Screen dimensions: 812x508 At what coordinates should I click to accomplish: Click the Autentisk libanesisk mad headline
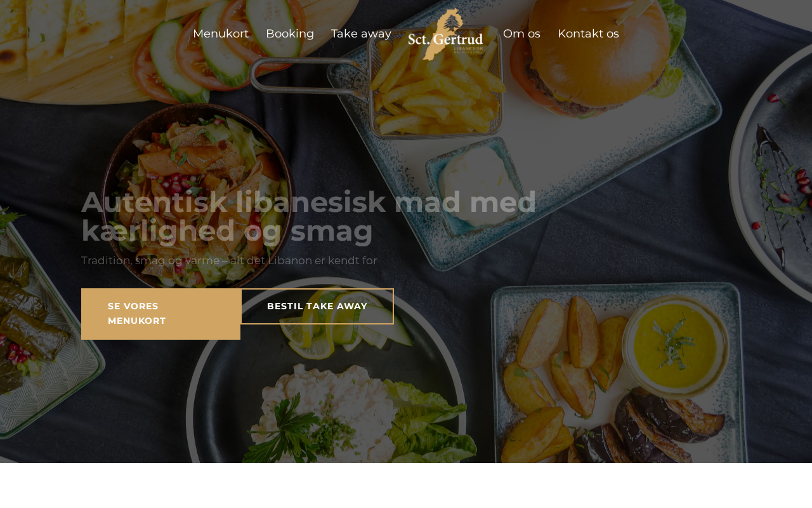point(309,217)
